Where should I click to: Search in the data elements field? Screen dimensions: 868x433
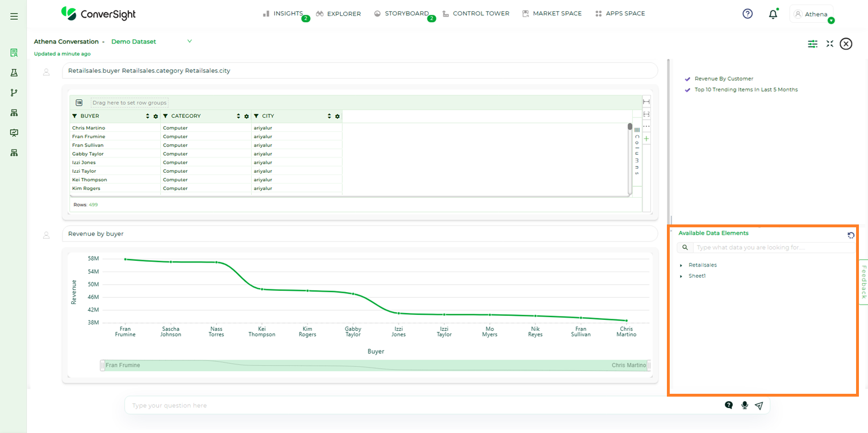click(x=773, y=248)
